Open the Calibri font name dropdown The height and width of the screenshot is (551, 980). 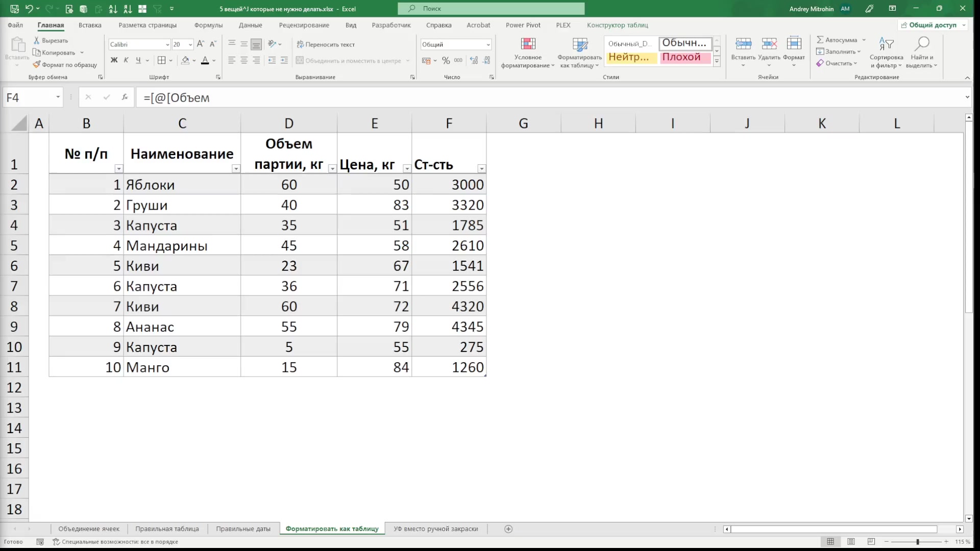(x=167, y=44)
